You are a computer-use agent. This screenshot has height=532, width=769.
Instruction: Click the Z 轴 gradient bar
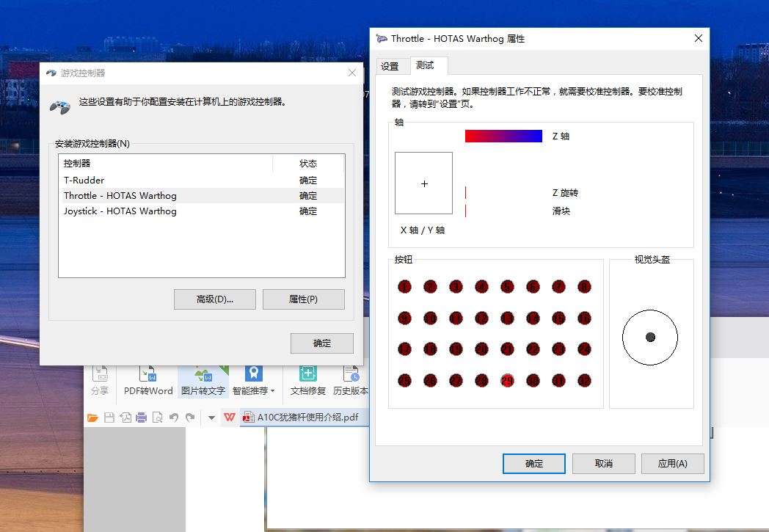point(503,136)
